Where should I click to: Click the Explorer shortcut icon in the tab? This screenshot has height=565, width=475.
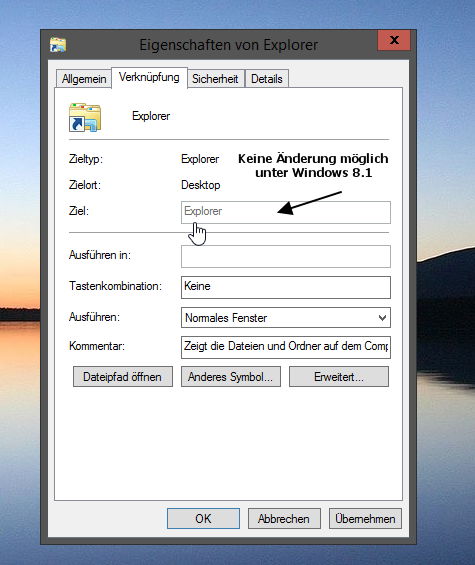click(x=85, y=117)
